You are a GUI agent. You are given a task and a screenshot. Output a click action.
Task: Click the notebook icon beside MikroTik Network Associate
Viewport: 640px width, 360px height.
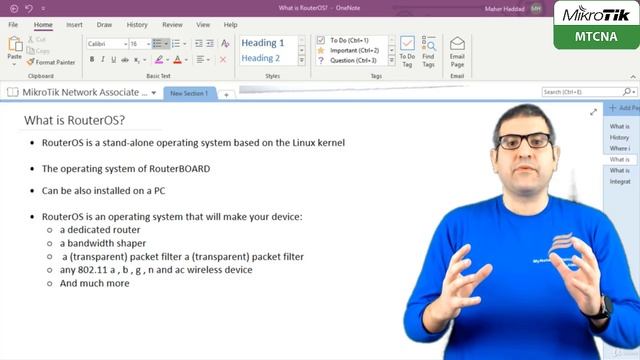pyautogui.click(x=13, y=92)
